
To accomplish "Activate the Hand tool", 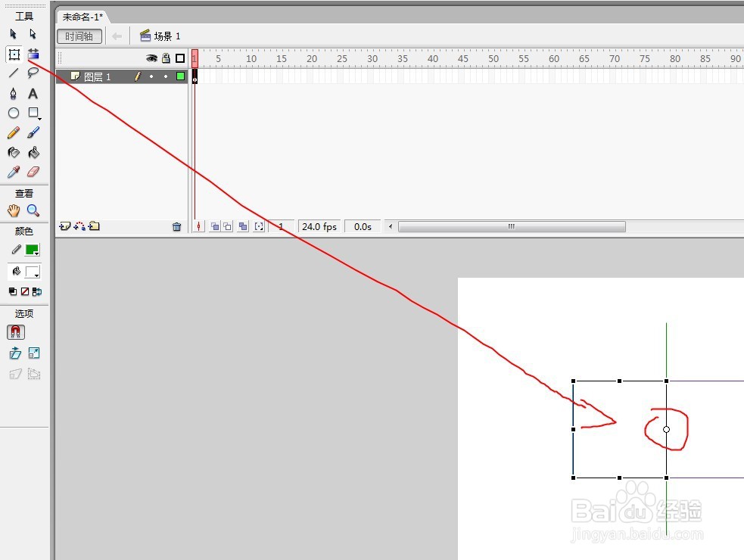I will click(x=14, y=210).
